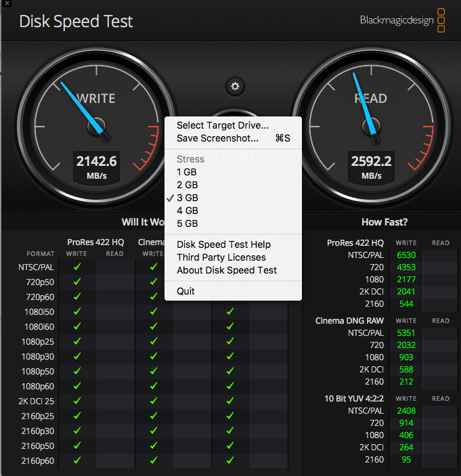
Task: Open About Disk Speed Test
Action: (x=233, y=270)
